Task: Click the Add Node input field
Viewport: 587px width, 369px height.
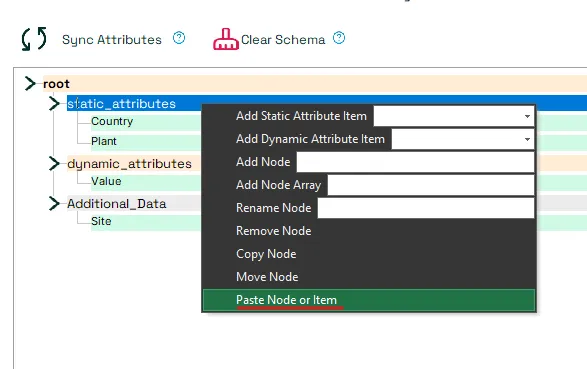Action: coord(416,162)
